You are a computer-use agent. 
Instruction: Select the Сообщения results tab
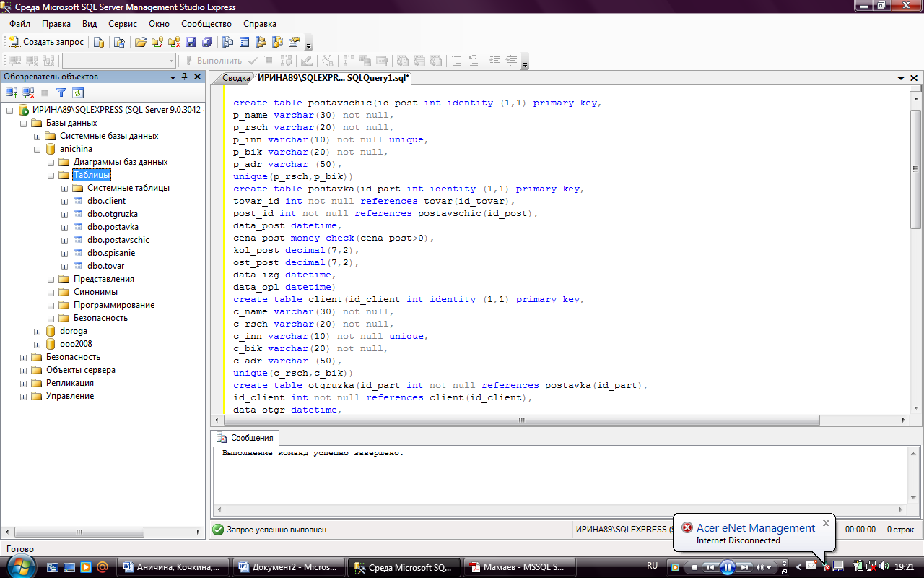245,438
